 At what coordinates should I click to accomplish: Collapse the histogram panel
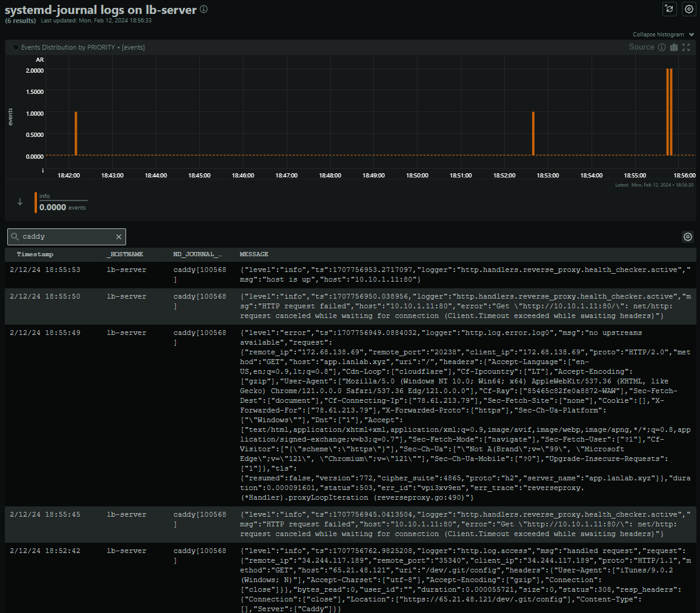(663, 35)
